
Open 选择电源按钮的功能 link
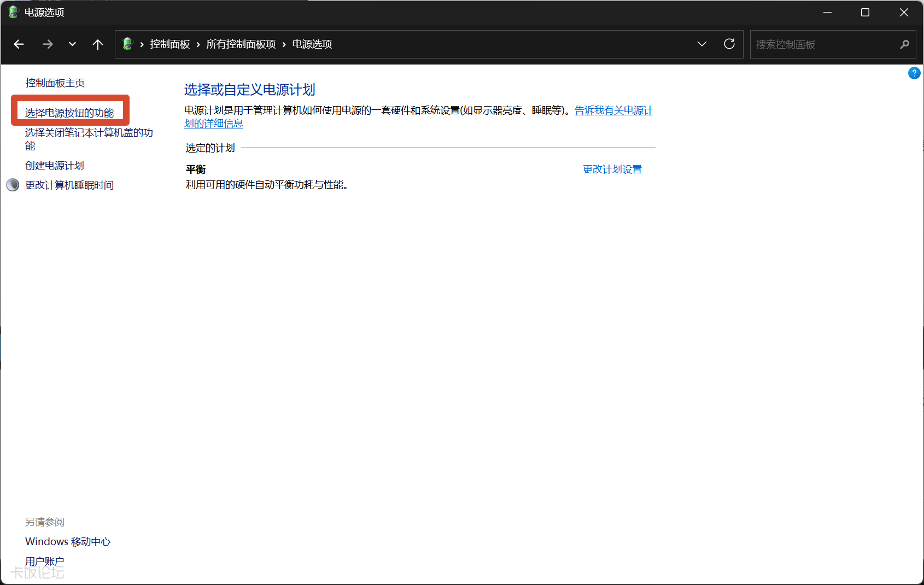pyautogui.click(x=69, y=113)
